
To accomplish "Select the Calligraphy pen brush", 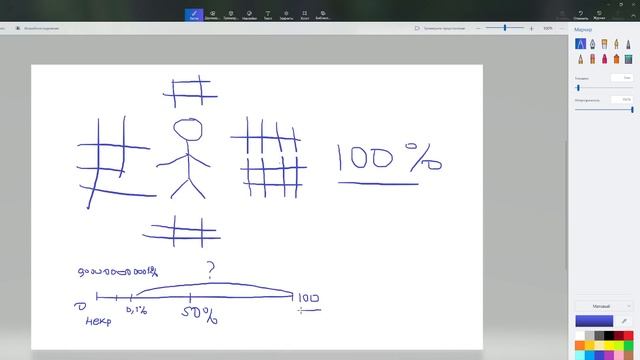I will pyautogui.click(x=592, y=44).
